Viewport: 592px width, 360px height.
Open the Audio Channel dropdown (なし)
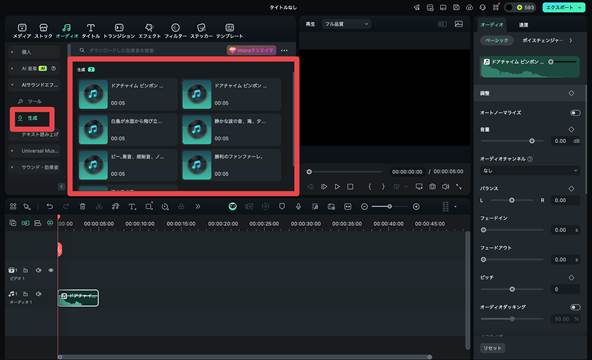point(530,171)
